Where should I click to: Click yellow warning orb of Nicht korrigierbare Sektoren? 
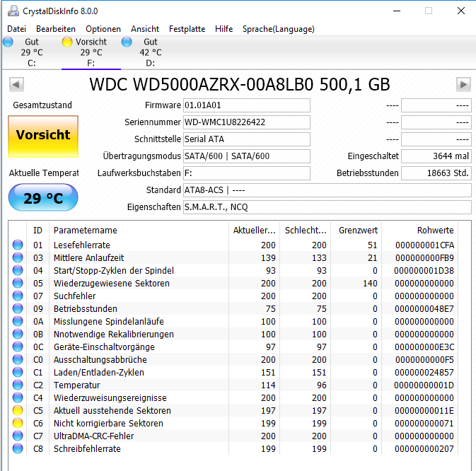point(18,423)
